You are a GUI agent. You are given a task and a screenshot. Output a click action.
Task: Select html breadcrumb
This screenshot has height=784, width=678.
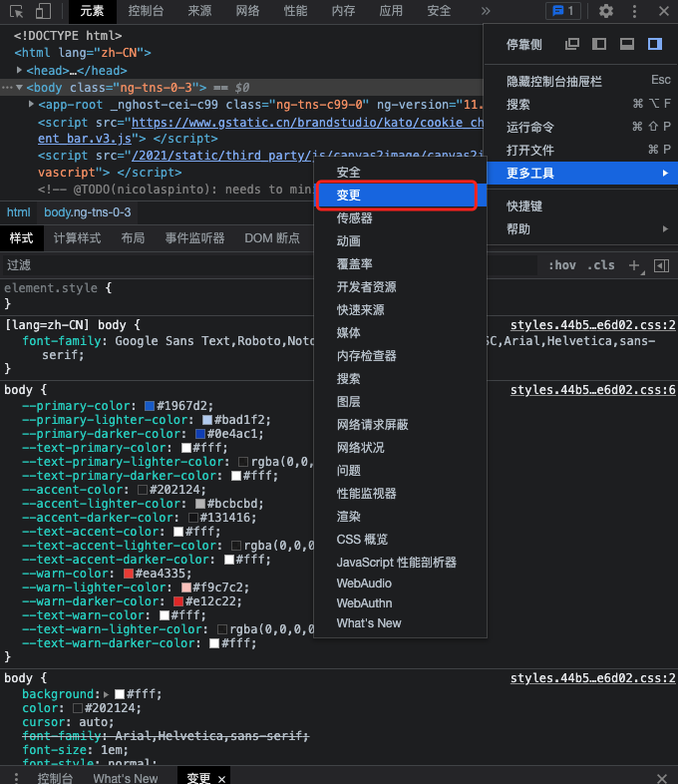[x=19, y=212]
